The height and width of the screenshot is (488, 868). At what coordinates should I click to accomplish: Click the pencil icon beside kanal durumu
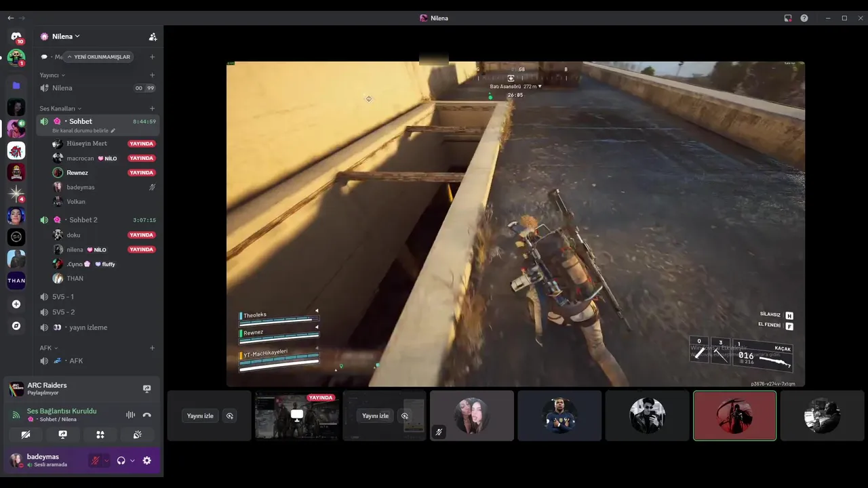pos(113,131)
